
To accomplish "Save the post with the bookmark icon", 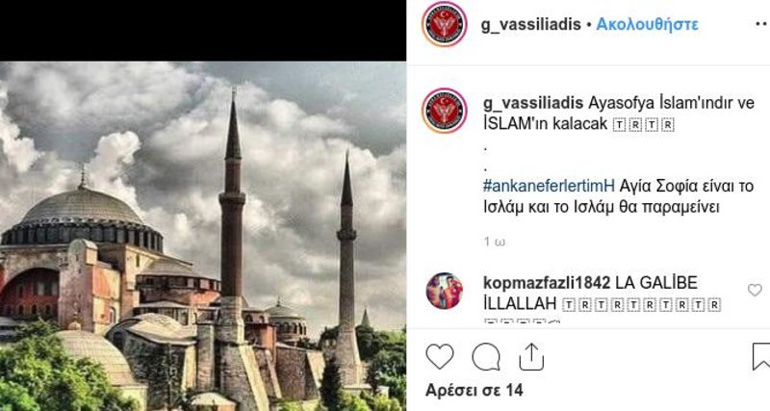I will 761,356.
